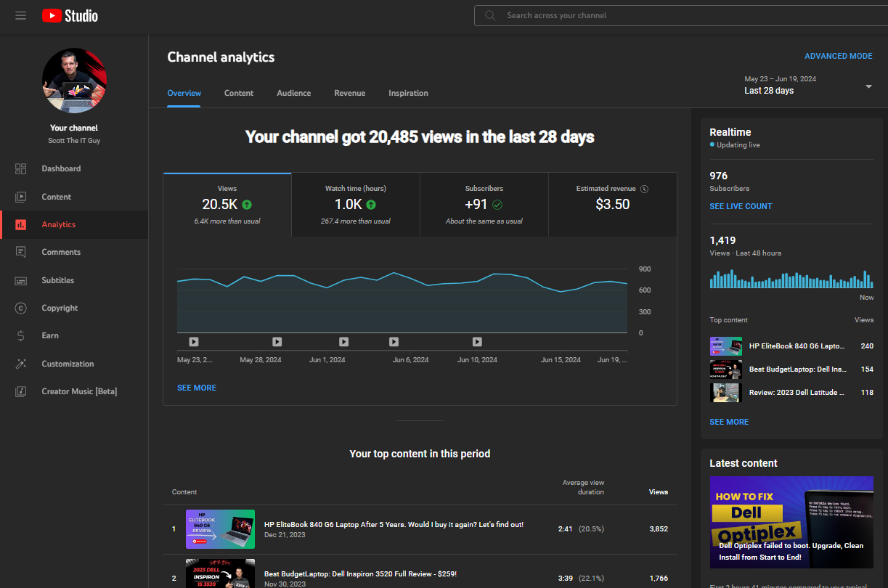Click the estimated revenue clock icon
The height and width of the screenshot is (588, 888).
644,189
